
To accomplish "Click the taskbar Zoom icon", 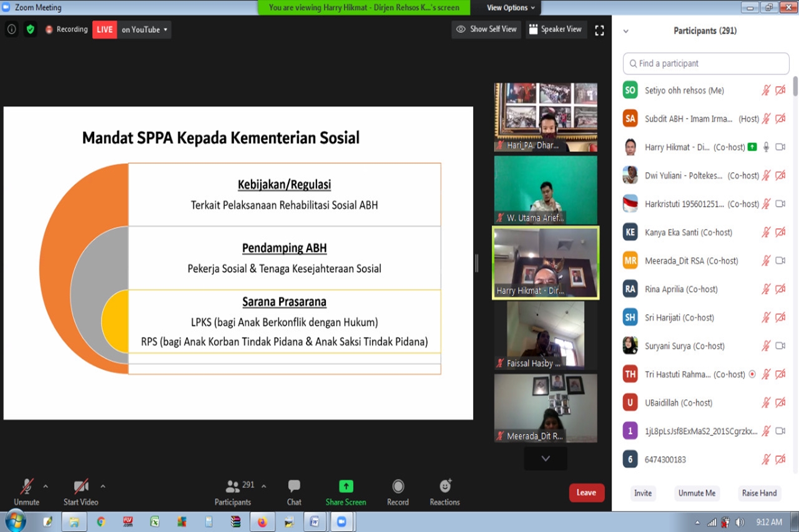I will tap(341, 522).
